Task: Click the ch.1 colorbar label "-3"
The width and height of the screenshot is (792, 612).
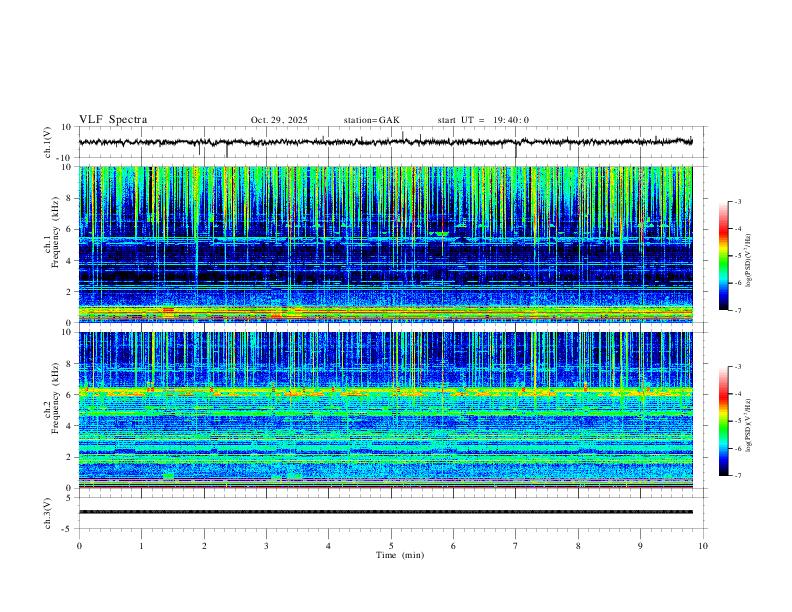Action: [x=737, y=201]
